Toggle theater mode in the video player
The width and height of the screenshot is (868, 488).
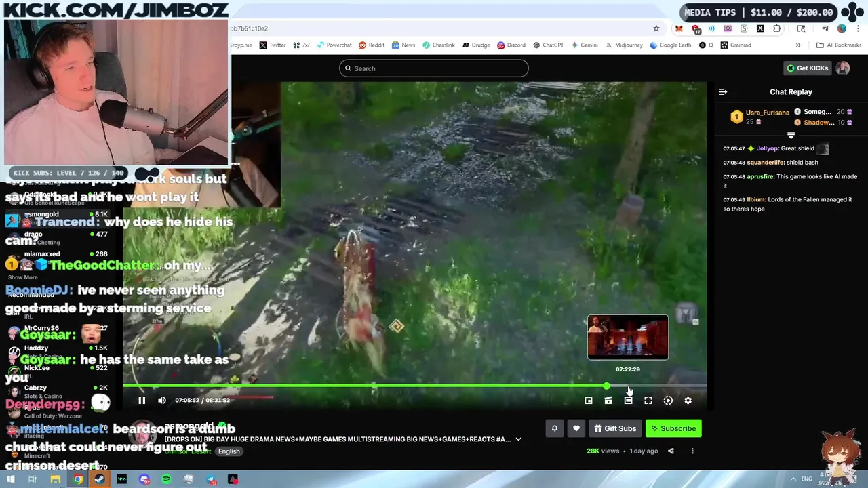click(628, 401)
